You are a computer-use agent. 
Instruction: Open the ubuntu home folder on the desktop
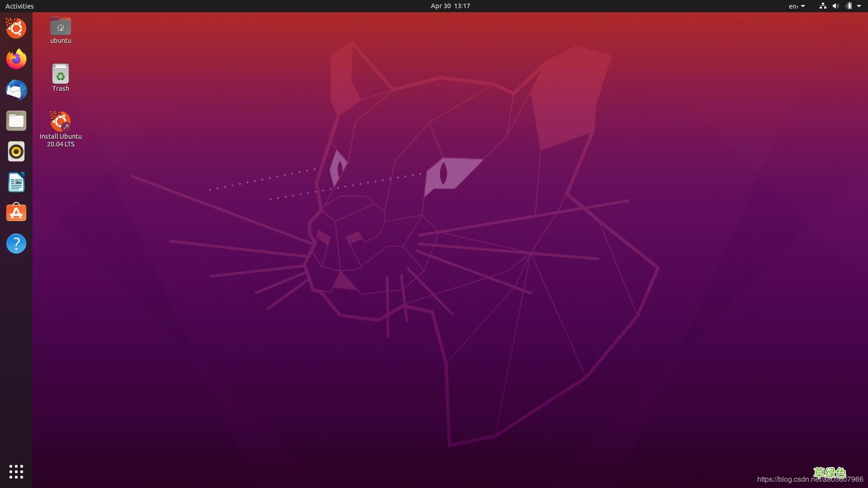point(60,27)
